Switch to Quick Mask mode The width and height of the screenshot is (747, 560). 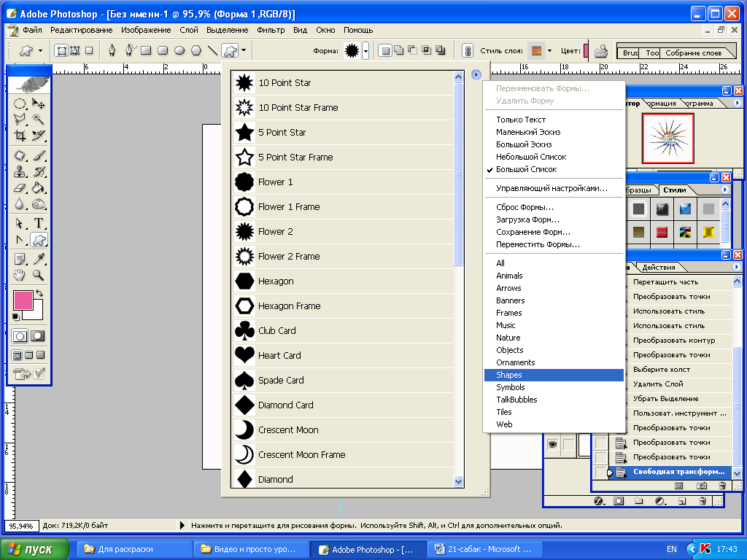[x=38, y=336]
